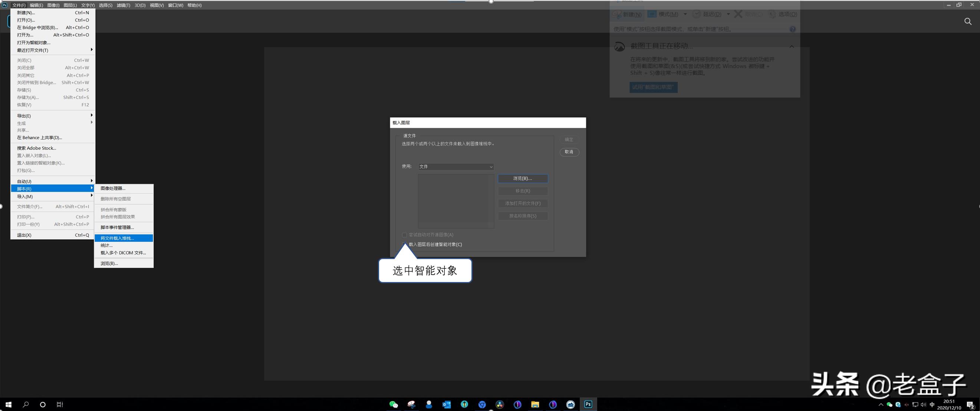Toggle the 尝试自动对齐源图像 checkbox
Viewport: 980px width, 411px height.
click(404, 235)
